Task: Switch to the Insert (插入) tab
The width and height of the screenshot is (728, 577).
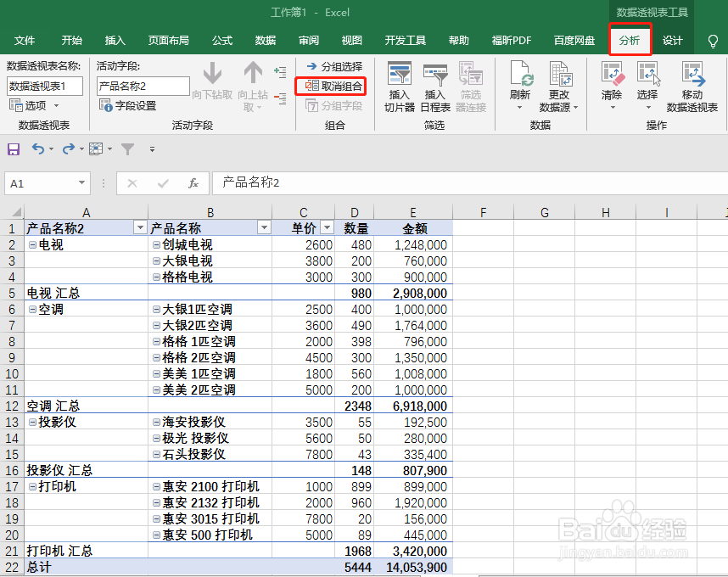Action: (115, 41)
